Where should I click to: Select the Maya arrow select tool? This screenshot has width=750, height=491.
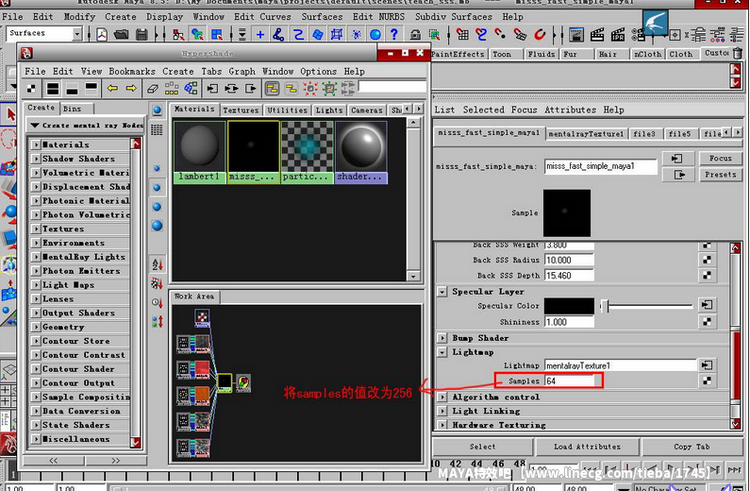point(11,115)
